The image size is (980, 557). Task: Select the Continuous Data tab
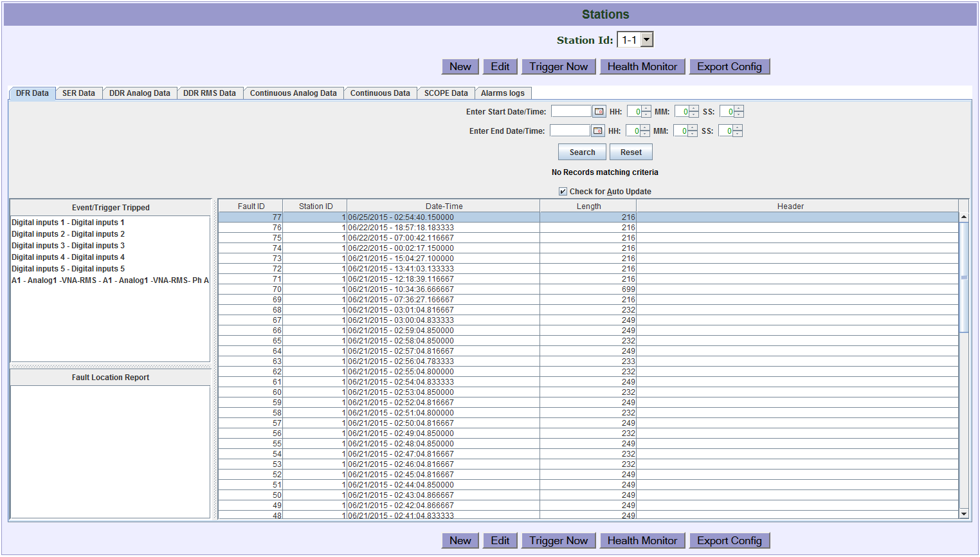coord(380,93)
